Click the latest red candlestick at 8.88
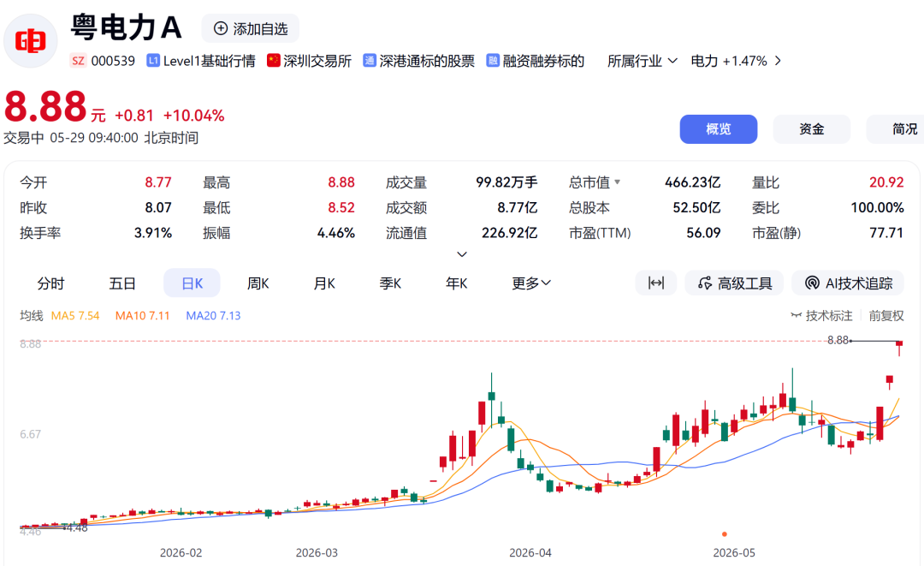 [899, 347]
